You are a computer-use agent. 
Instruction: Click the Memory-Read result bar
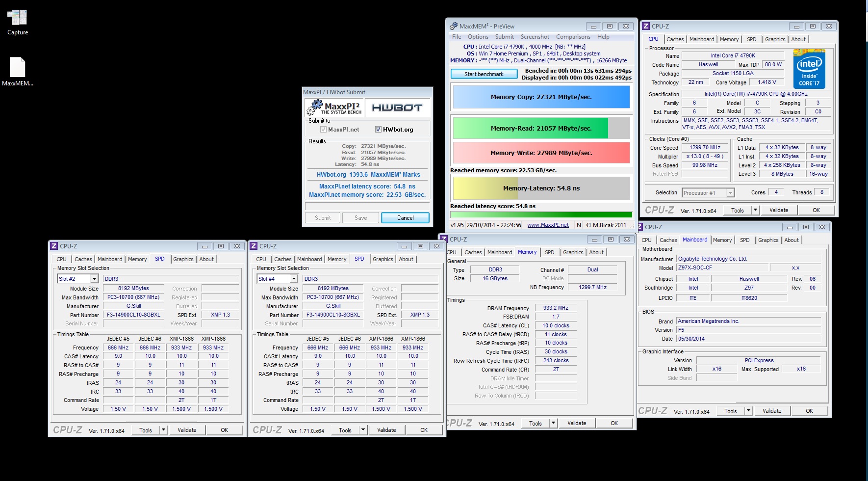(x=541, y=129)
